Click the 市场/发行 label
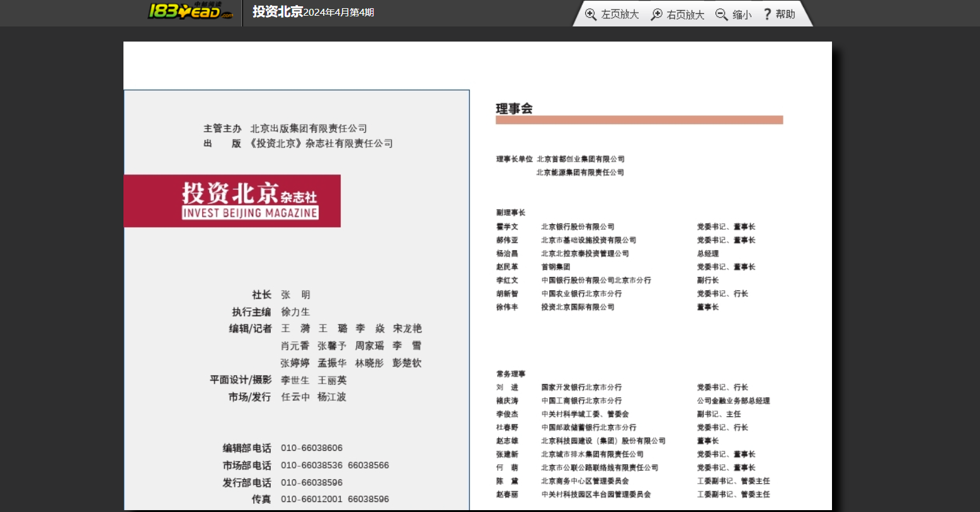The width and height of the screenshot is (980, 512). pyautogui.click(x=249, y=397)
